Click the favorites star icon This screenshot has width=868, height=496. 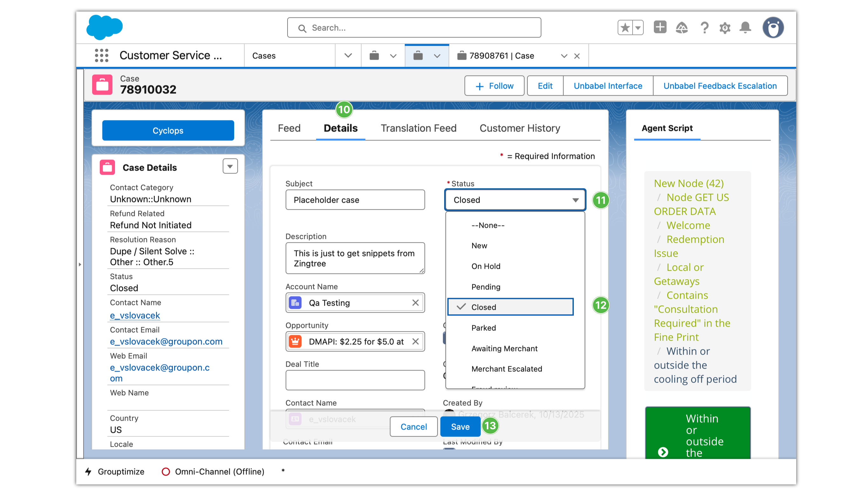click(625, 28)
